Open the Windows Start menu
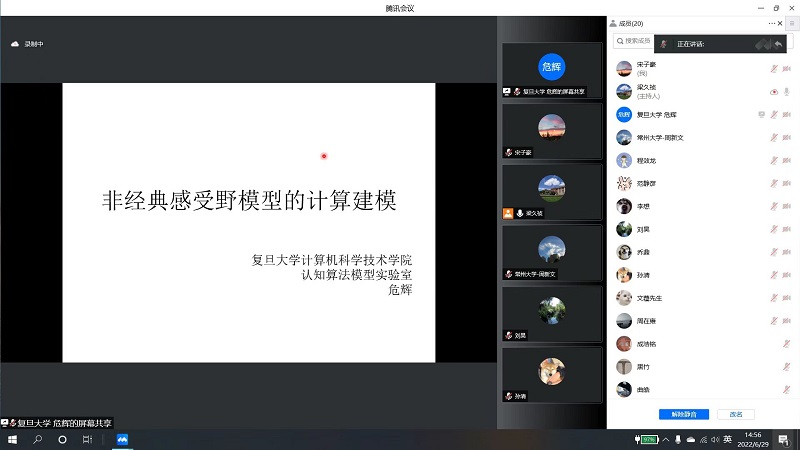 (12, 440)
